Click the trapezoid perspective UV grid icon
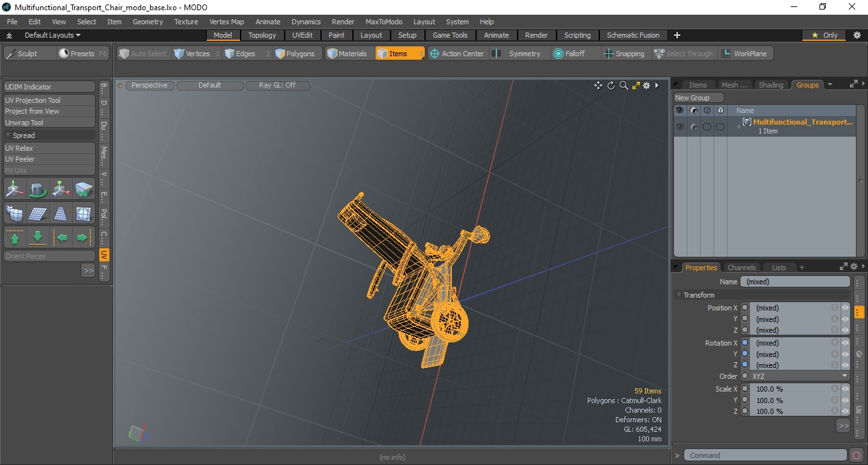The height and width of the screenshot is (465, 868). [61, 213]
